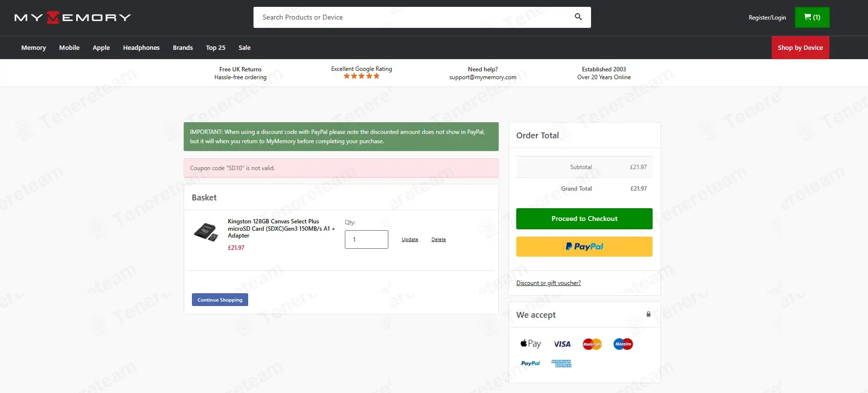Click the Excellent Google Rating text
The width and height of the screenshot is (868, 393).
point(361,69)
